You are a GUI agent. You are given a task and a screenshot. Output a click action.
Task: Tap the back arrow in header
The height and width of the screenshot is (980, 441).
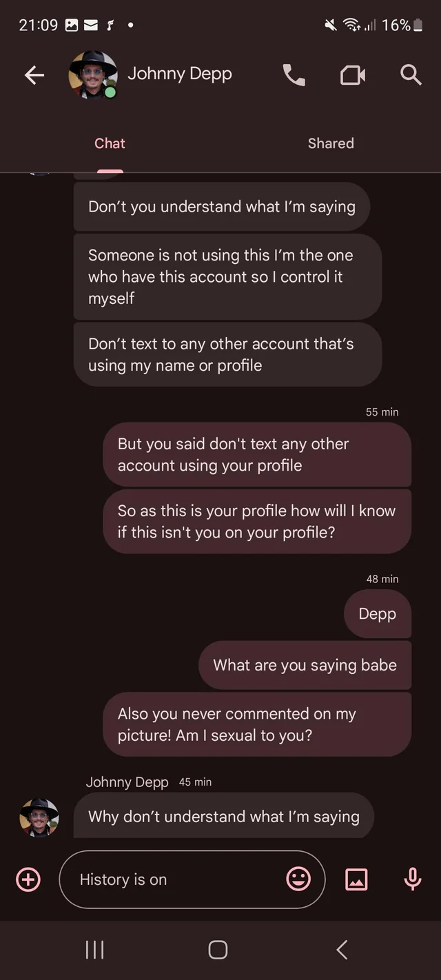(34, 75)
